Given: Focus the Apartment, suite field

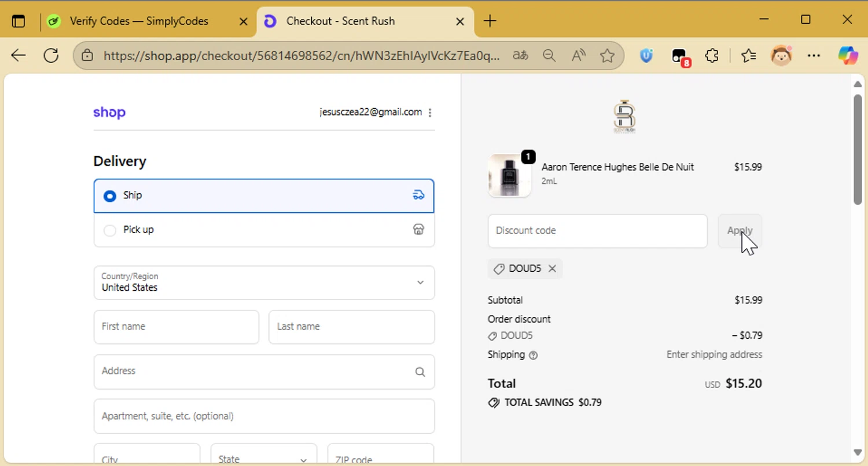Looking at the screenshot, I should click(x=264, y=416).
